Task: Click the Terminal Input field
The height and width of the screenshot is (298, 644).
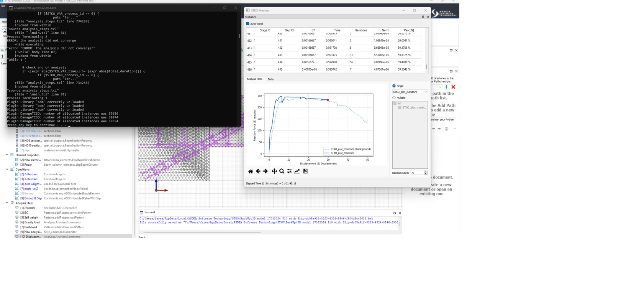Action: (x=274, y=237)
